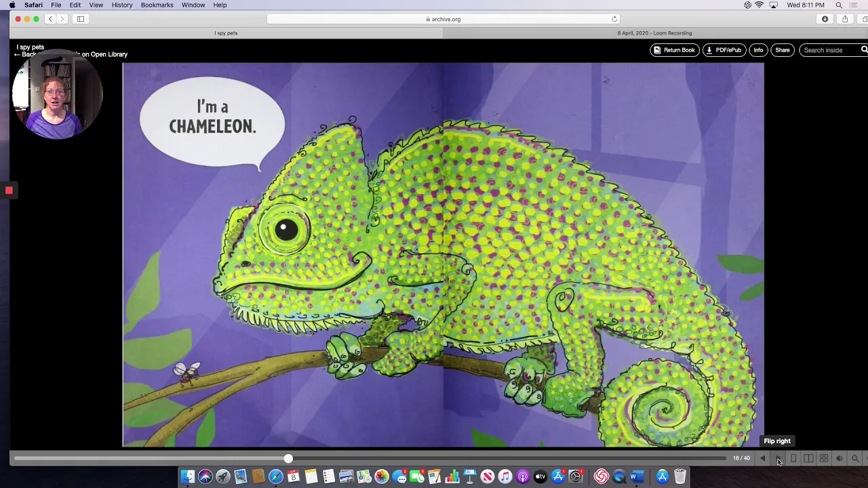The width and height of the screenshot is (868, 488).
Task: Click the 16 / 40 page indicator
Action: (x=741, y=458)
